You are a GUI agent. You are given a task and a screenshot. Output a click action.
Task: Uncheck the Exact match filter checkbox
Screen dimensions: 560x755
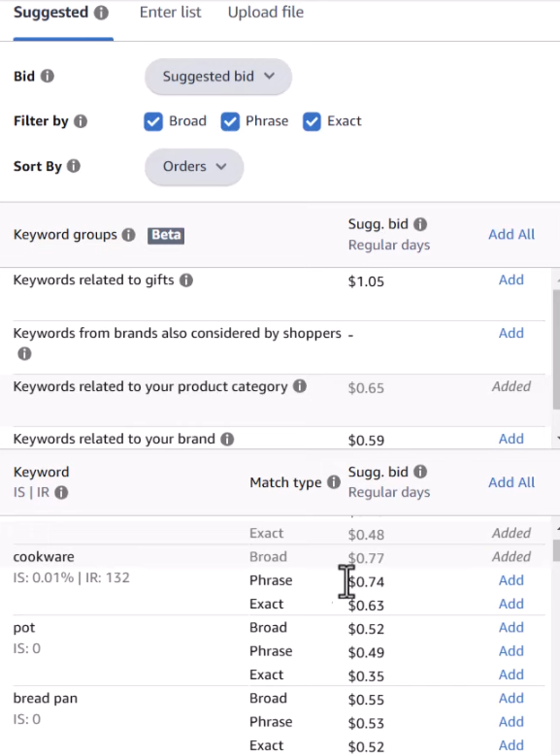pos(312,121)
